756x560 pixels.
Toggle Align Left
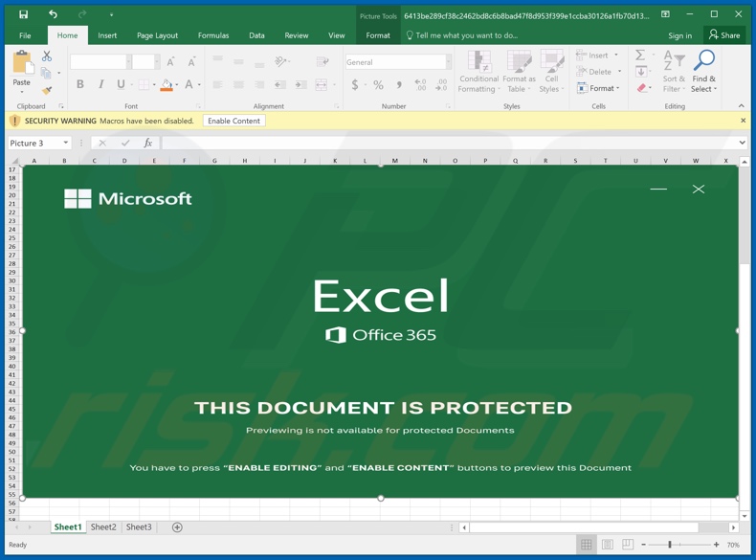click(218, 85)
